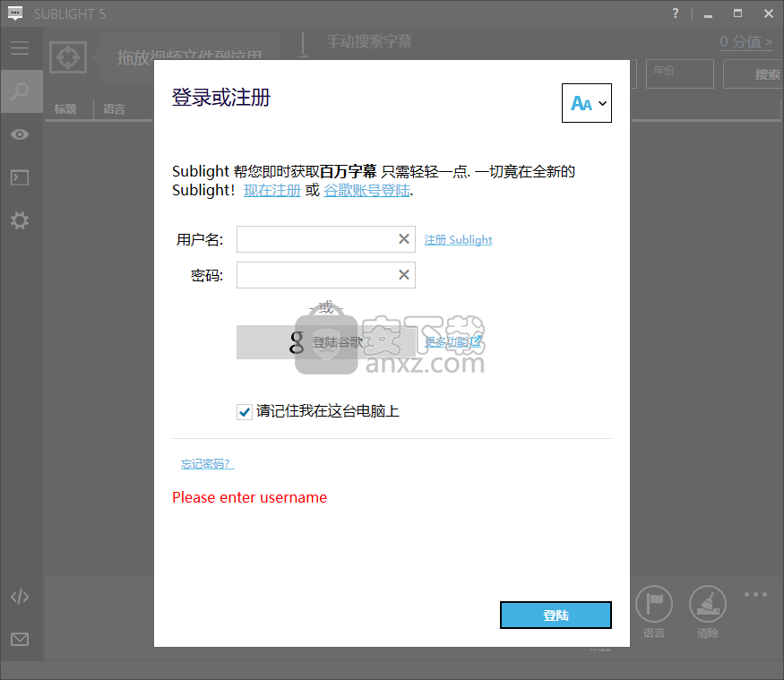Open the eye view sidebar icon

click(x=20, y=134)
